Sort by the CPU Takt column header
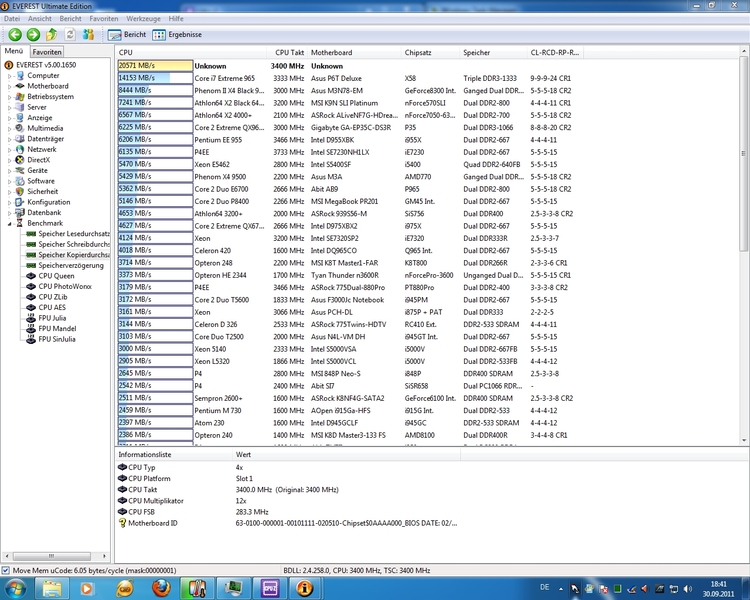The width and height of the screenshot is (750, 600). click(x=288, y=52)
